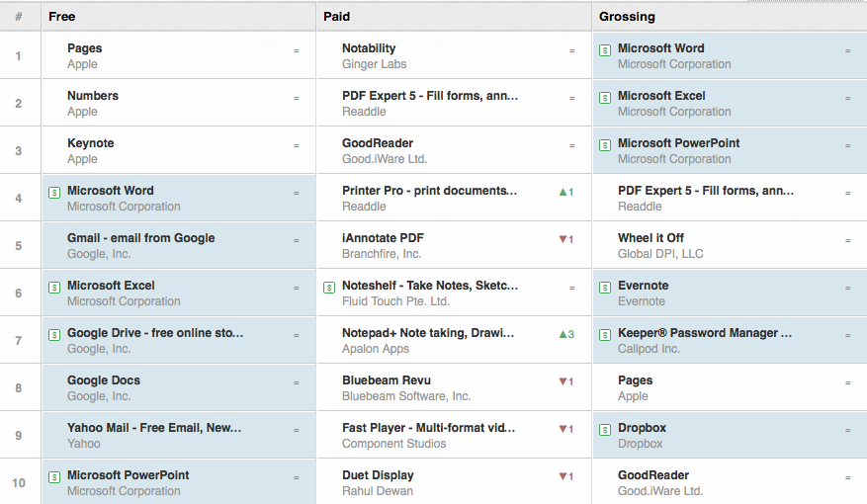
Task: Click in-app purchase icon beside Noteshelf
Action: click(329, 288)
